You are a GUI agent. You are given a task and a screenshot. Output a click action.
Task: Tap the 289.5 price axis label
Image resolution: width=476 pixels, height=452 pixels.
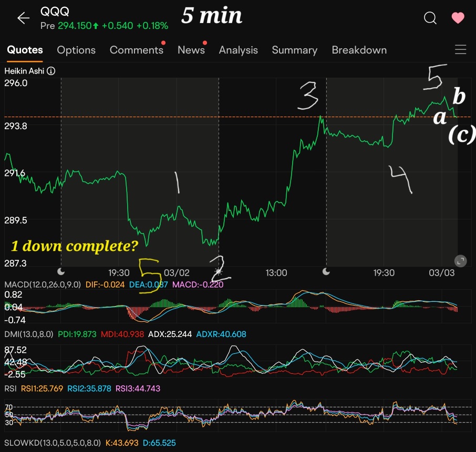click(16, 220)
